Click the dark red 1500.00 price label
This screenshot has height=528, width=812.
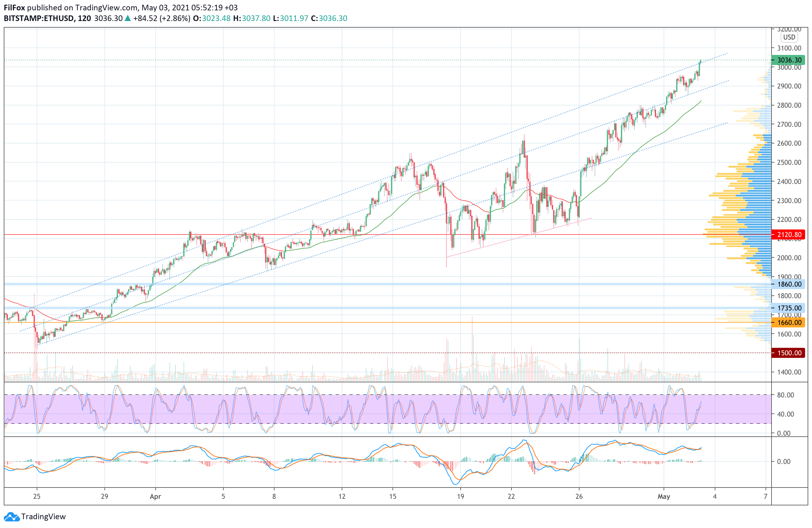point(789,353)
